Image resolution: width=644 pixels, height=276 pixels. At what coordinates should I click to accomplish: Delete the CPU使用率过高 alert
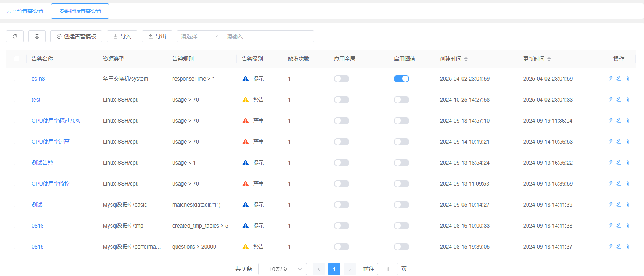click(x=627, y=142)
